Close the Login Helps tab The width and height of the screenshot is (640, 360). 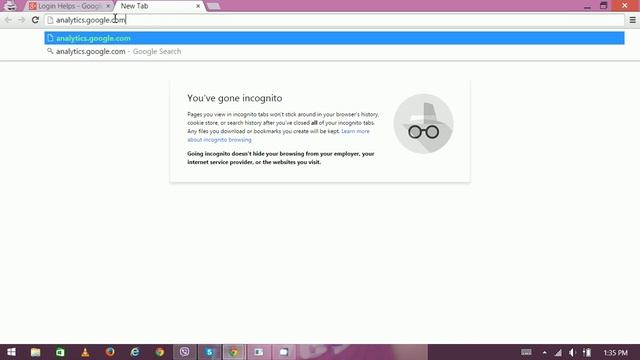tap(108, 6)
